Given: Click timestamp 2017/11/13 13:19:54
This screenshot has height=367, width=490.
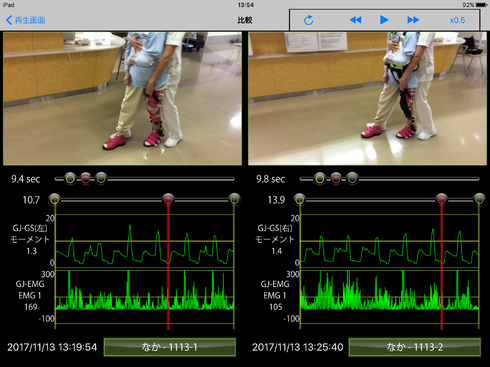Looking at the screenshot, I should pyautogui.click(x=52, y=347).
